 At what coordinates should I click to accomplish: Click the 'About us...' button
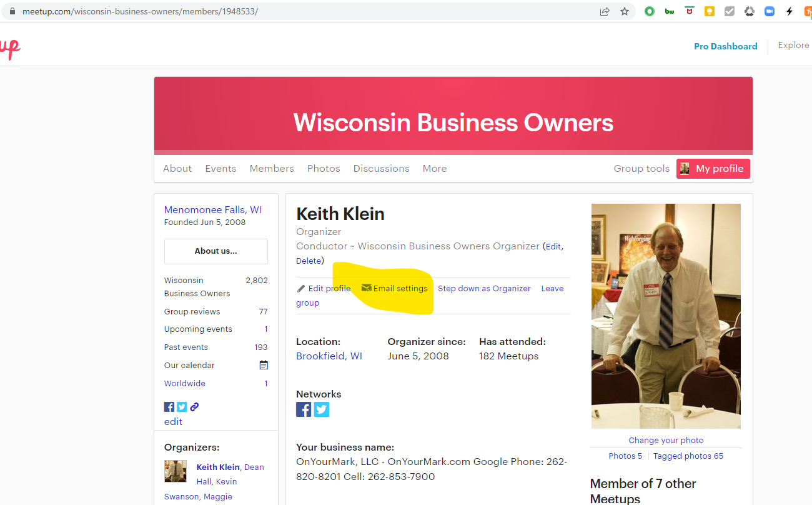(x=216, y=251)
